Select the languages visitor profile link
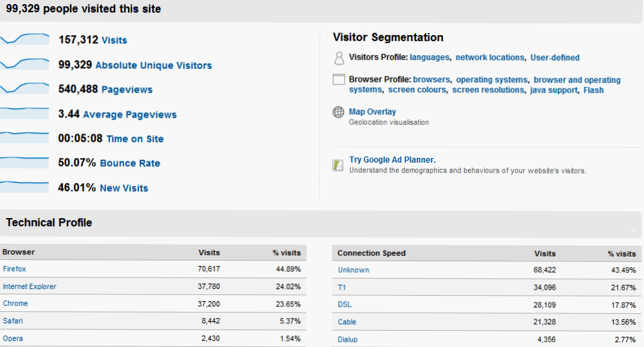Screen dimensions: 644x347 pos(430,57)
